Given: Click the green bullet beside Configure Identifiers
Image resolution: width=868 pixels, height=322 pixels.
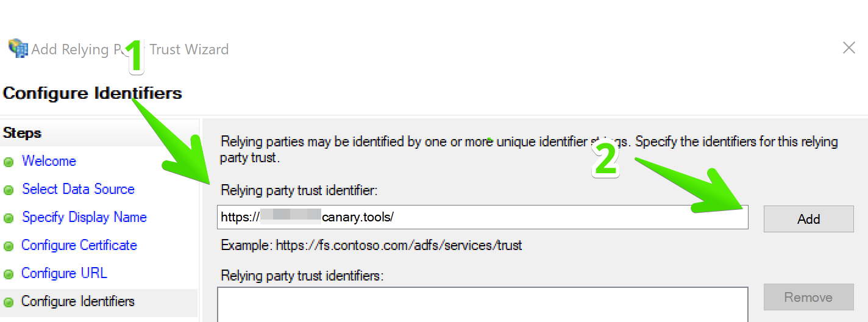Looking at the screenshot, I should (x=9, y=302).
